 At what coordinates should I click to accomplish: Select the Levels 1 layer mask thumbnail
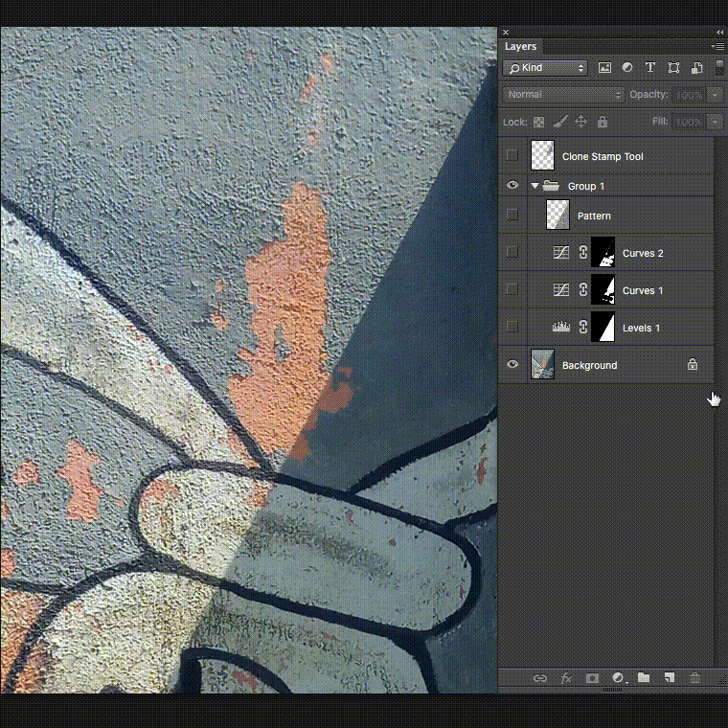pyautogui.click(x=603, y=327)
